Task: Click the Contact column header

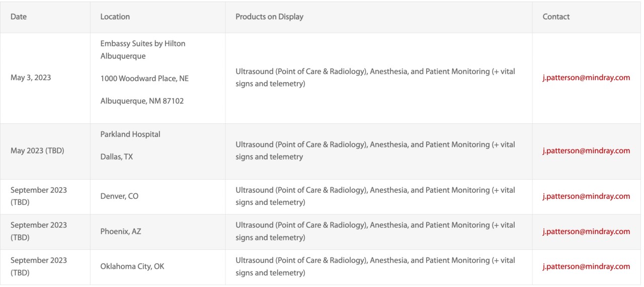Action: pyautogui.click(x=556, y=17)
